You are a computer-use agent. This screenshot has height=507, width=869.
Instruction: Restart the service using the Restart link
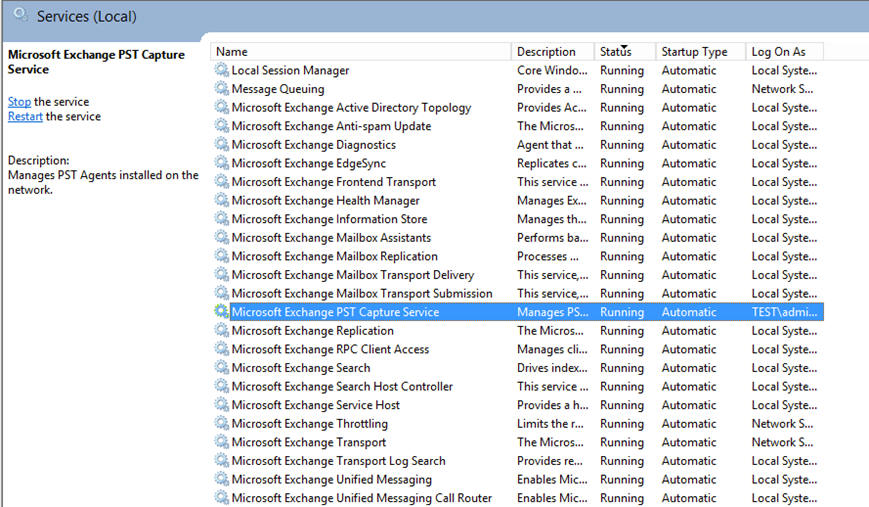25,116
